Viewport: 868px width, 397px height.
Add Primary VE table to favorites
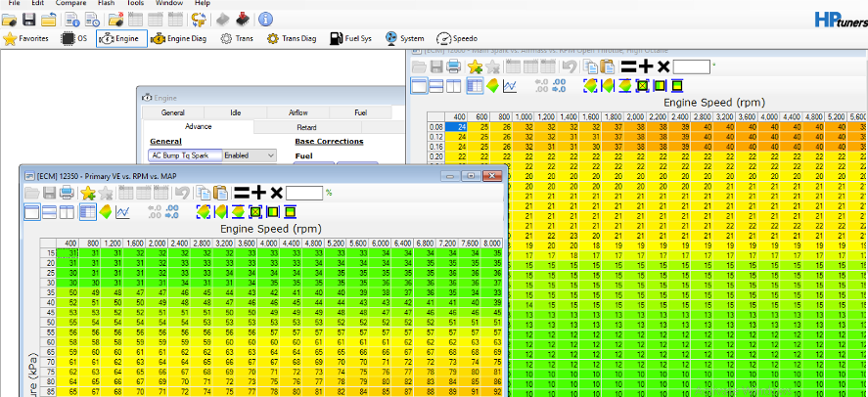[x=87, y=193]
